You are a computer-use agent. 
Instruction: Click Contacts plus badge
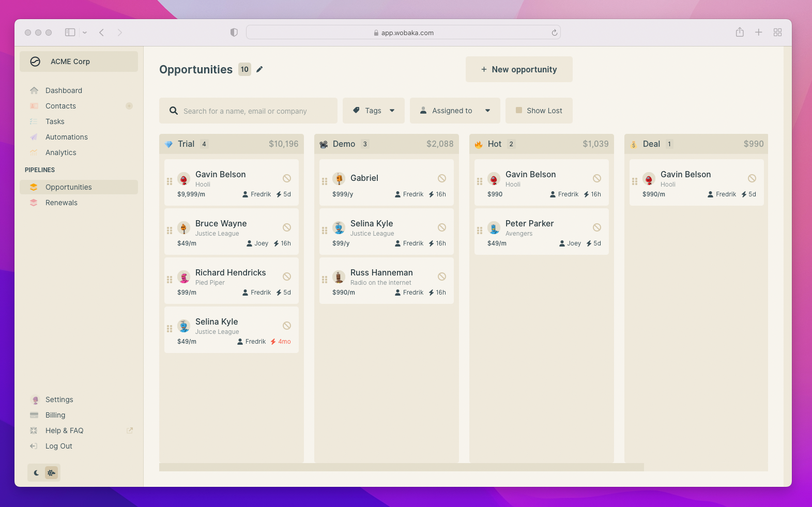[129, 106]
